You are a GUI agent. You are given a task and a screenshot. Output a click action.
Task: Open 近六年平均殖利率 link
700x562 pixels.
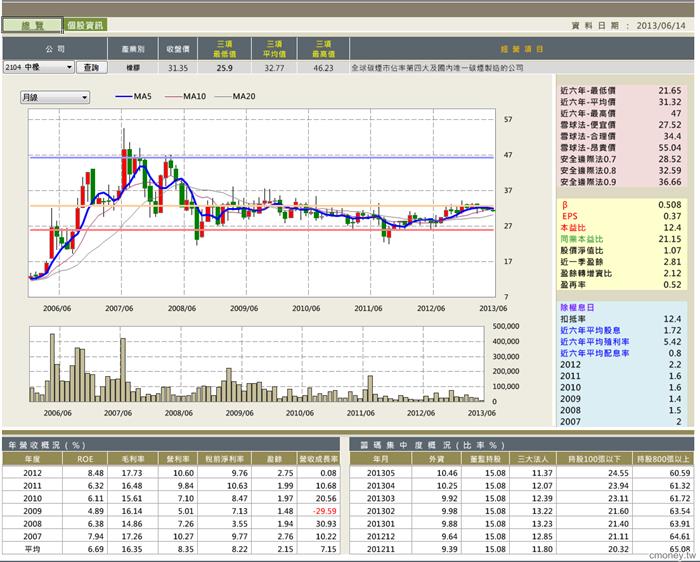pyautogui.click(x=595, y=342)
